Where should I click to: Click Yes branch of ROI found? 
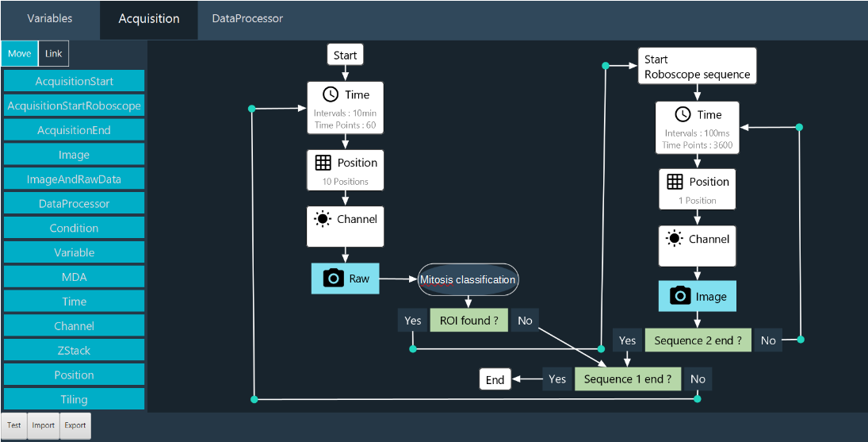tap(412, 321)
